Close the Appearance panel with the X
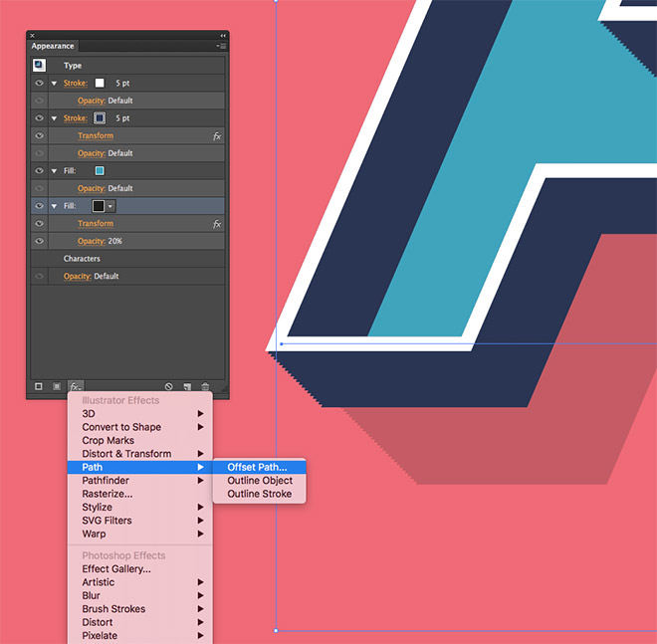 (32, 36)
